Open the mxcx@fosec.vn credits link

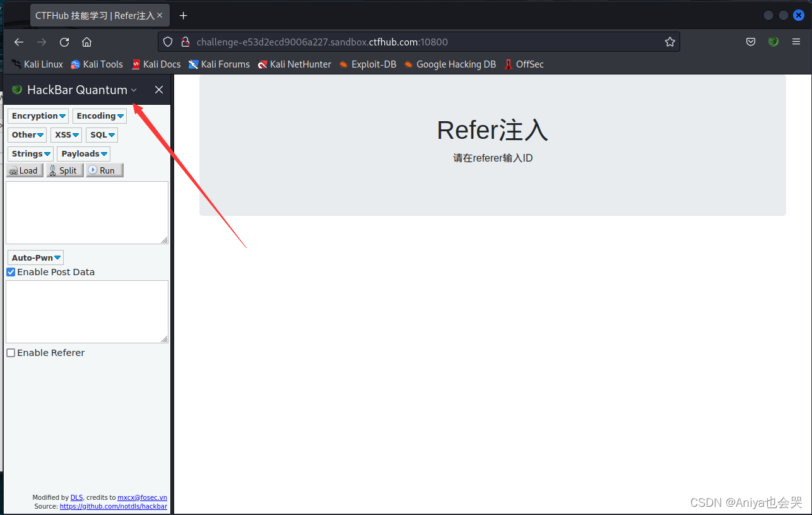(142, 497)
